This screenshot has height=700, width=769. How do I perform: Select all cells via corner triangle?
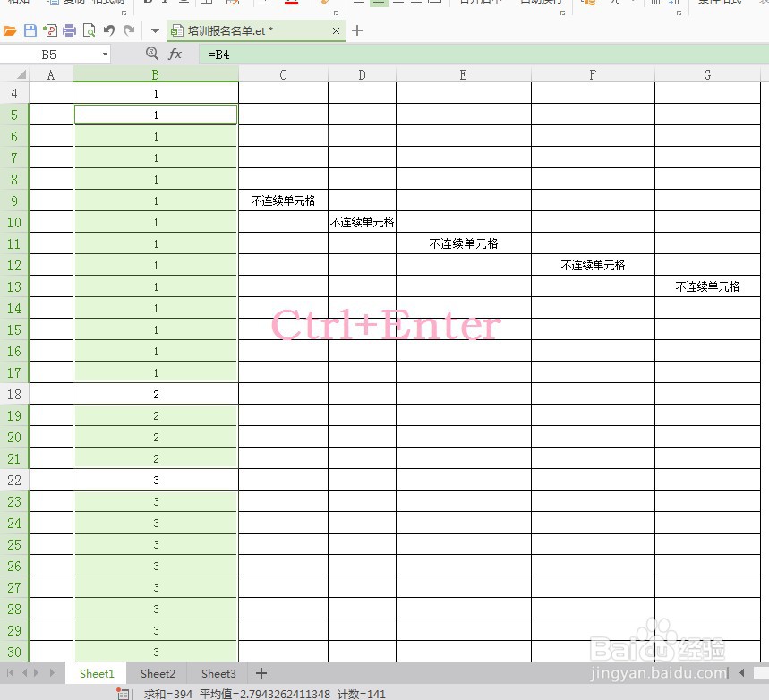(21, 74)
